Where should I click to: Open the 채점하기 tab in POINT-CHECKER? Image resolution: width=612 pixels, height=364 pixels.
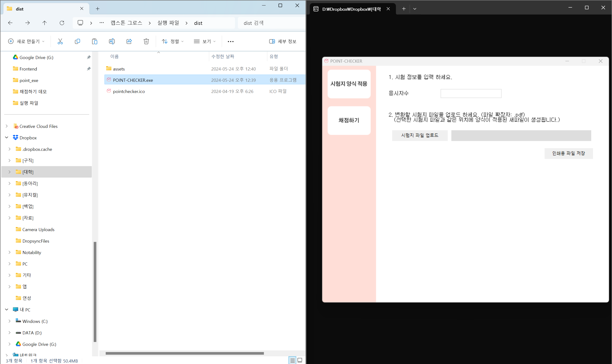click(349, 120)
